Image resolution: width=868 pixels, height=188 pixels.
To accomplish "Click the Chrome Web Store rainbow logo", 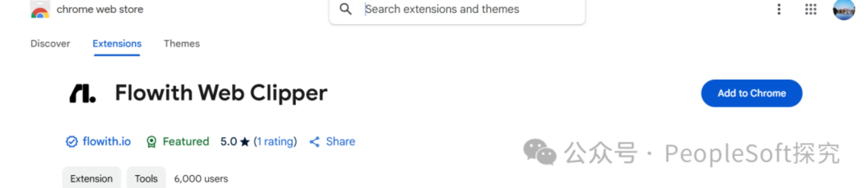I will [x=40, y=10].
